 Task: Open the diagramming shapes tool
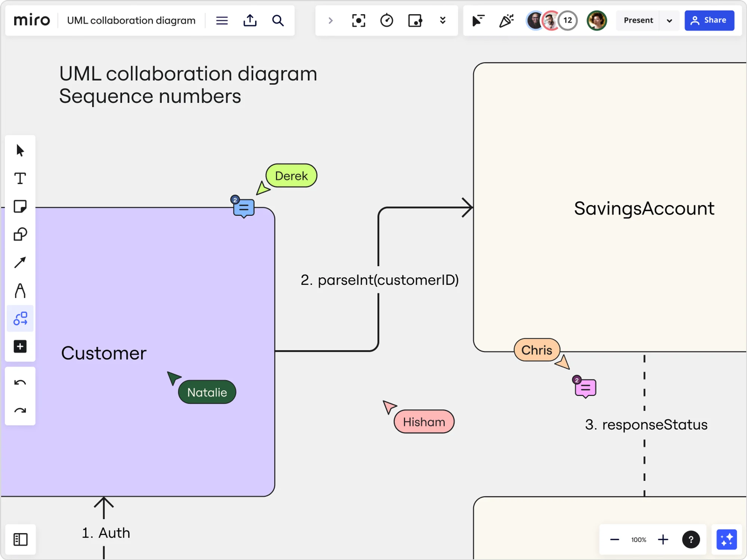20,318
